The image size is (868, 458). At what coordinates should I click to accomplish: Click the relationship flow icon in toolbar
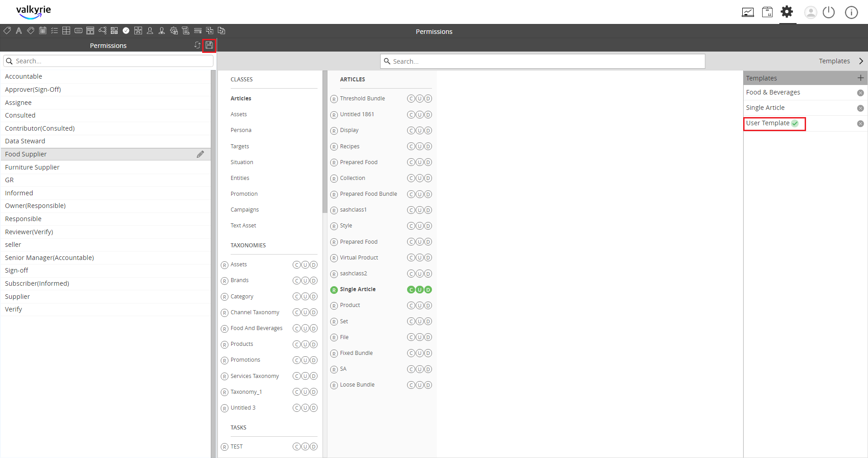click(103, 31)
